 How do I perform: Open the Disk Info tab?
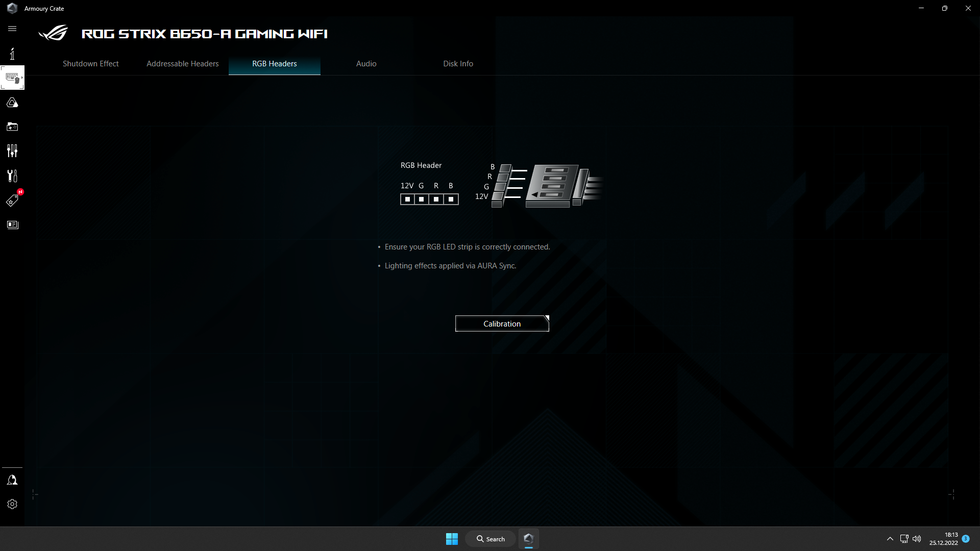coord(458,63)
